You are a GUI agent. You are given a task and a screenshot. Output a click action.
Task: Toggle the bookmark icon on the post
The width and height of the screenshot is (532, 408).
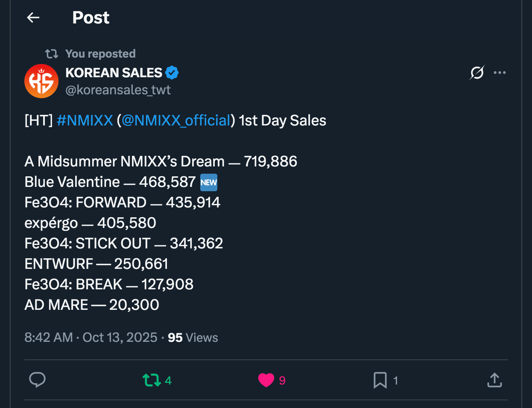tap(380, 380)
